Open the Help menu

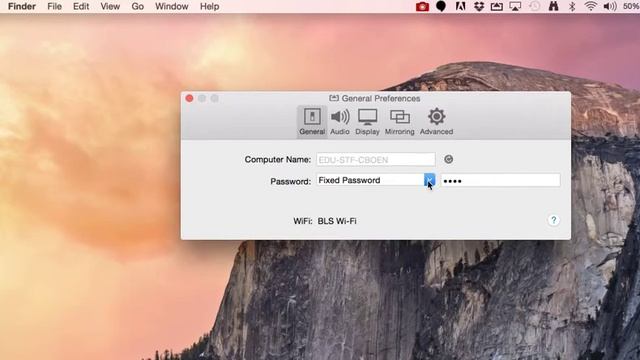209,7
